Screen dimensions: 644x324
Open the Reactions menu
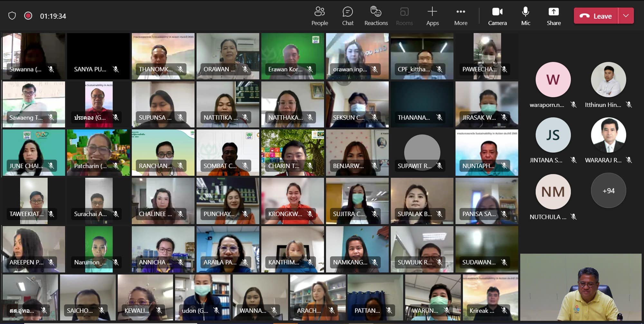pos(376,16)
